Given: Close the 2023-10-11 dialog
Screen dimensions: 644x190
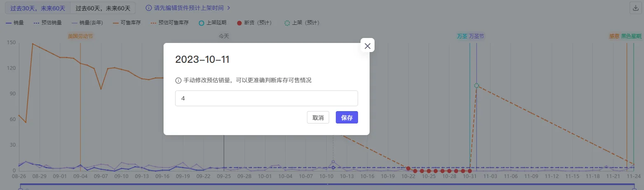Looking at the screenshot, I should [x=368, y=46].
